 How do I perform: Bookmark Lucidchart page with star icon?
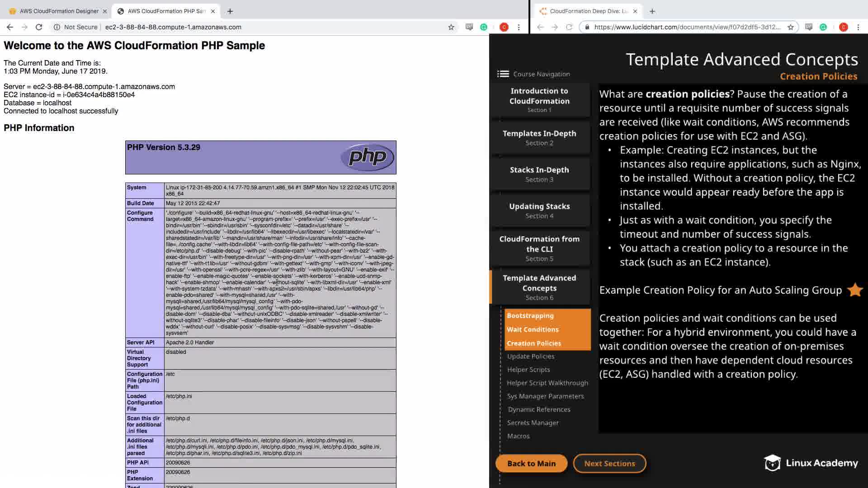pyautogui.click(x=790, y=27)
